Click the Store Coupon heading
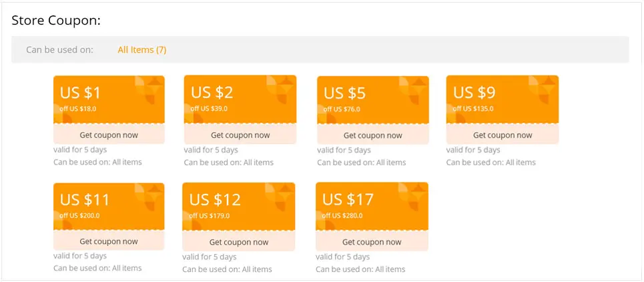Viewport: 644px width, 282px height. [x=56, y=20]
